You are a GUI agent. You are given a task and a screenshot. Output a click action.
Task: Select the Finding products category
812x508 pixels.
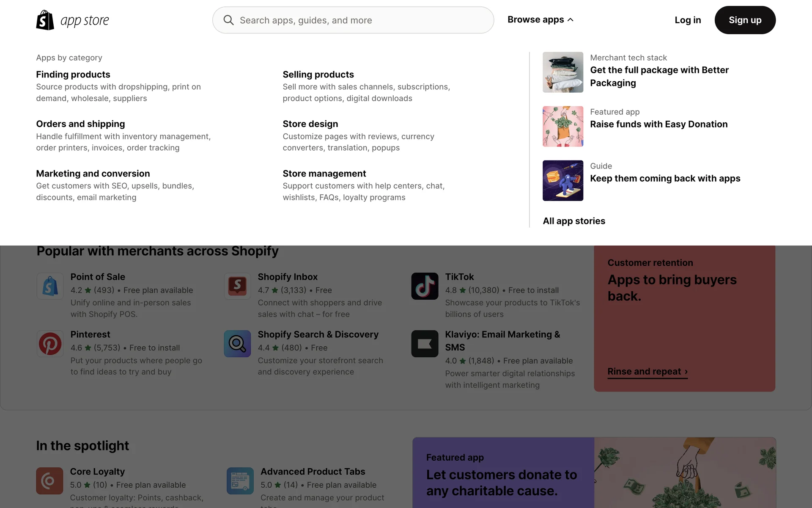click(x=73, y=75)
